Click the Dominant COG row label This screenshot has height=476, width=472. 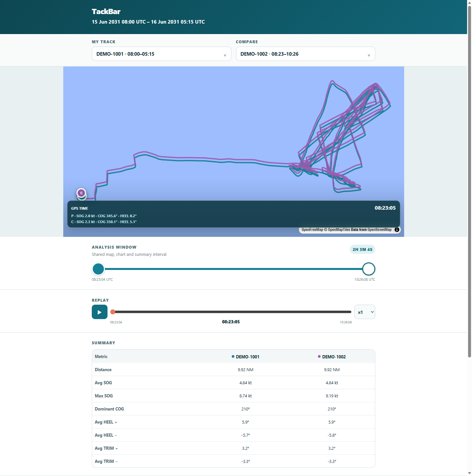(x=109, y=409)
